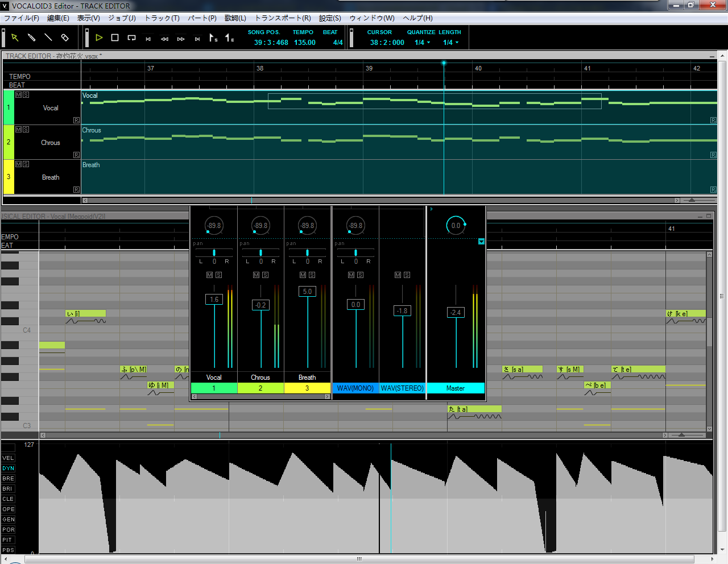This screenshot has height=564, width=728.
Task: Stop playback with the square Stop button
Action: point(115,38)
